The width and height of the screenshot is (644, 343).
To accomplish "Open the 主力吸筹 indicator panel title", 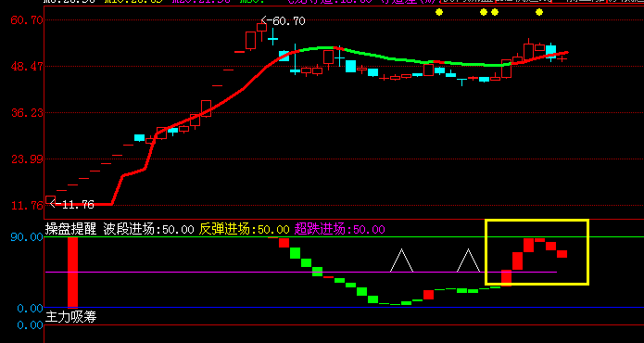I will click(70, 317).
